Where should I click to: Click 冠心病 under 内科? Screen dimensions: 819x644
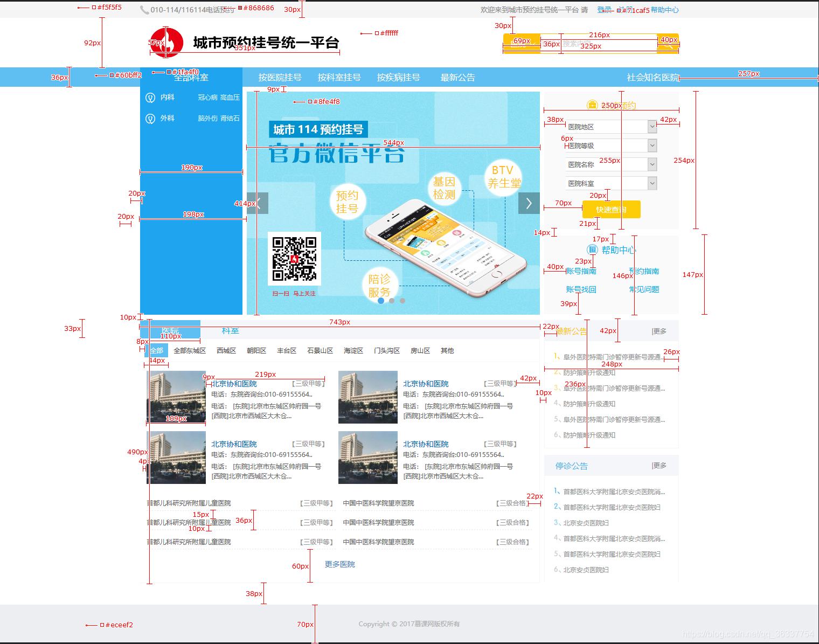(207, 98)
